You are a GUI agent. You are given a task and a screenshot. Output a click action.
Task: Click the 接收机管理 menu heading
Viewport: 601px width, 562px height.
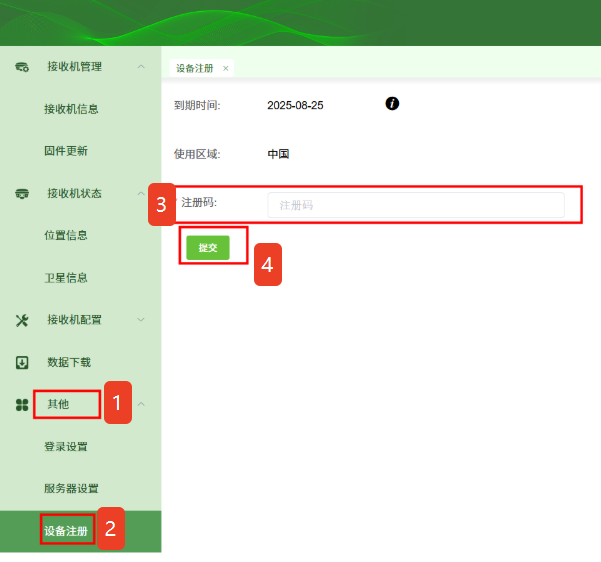[x=74, y=67]
